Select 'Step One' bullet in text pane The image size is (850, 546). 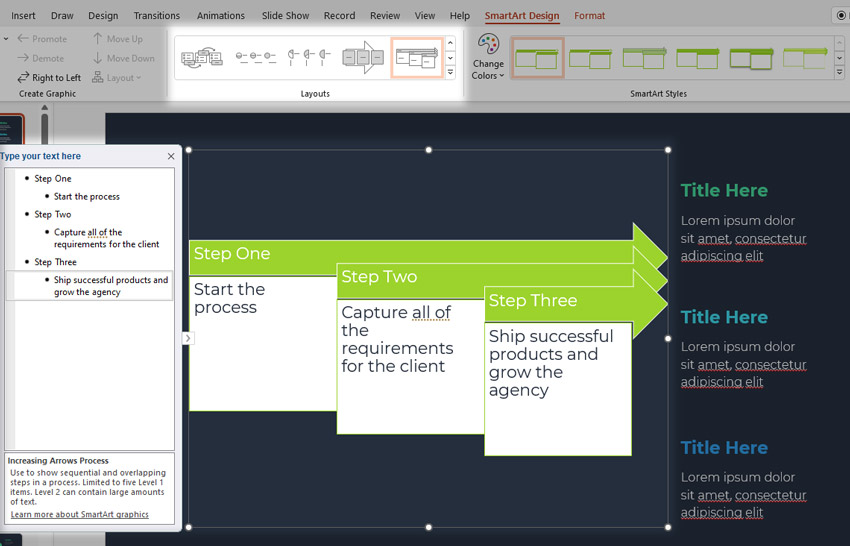point(53,178)
